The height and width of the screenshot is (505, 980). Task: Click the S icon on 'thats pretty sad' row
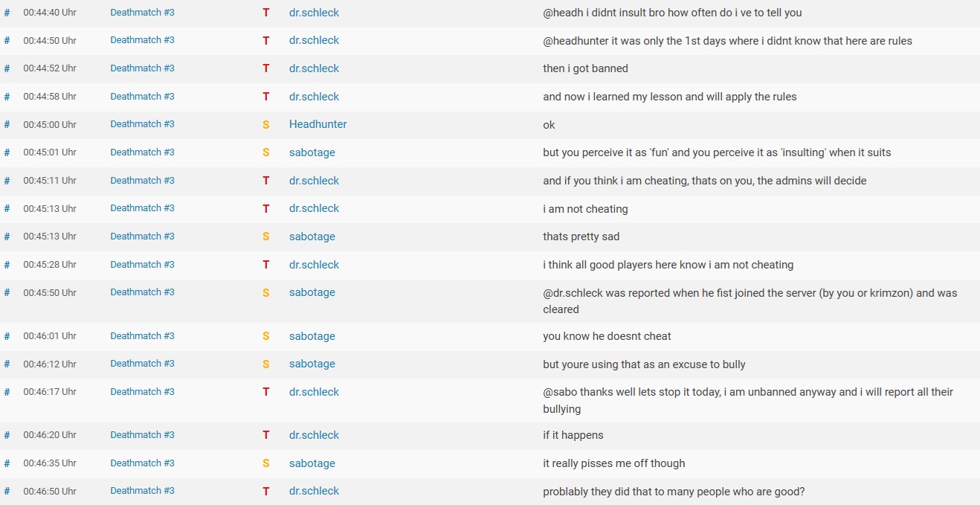pyautogui.click(x=266, y=237)
